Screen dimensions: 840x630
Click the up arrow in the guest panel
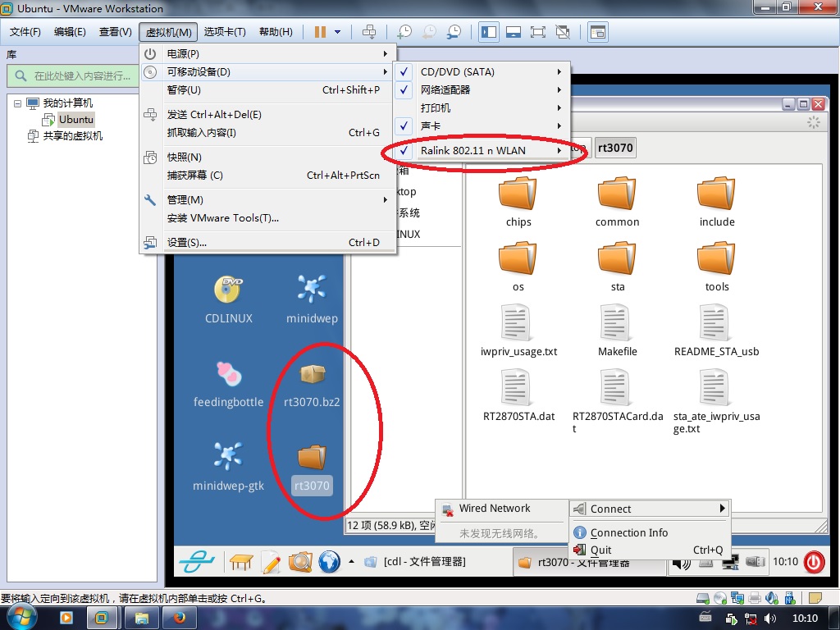tap(351, 562)
